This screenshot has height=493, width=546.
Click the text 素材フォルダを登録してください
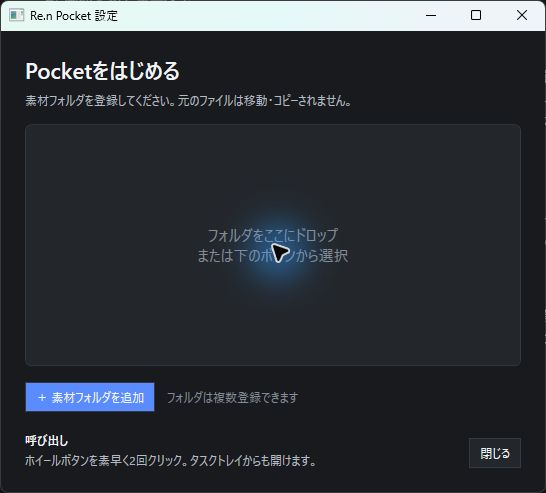pyautogui.click(x=100, y=101)
